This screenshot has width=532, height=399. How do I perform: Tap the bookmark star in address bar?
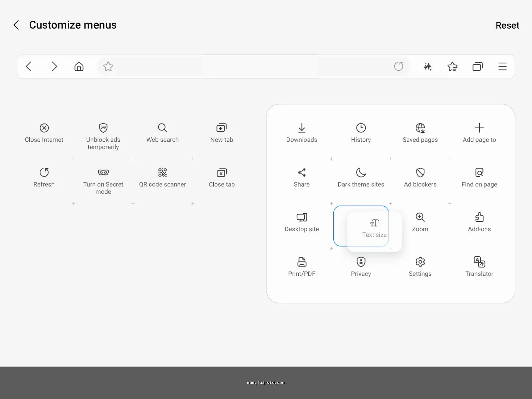tap(108, 66)
